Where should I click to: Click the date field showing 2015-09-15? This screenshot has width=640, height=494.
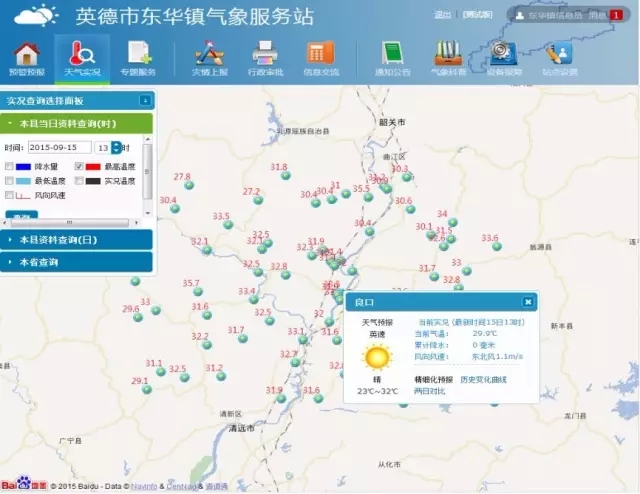coord(59,147)
